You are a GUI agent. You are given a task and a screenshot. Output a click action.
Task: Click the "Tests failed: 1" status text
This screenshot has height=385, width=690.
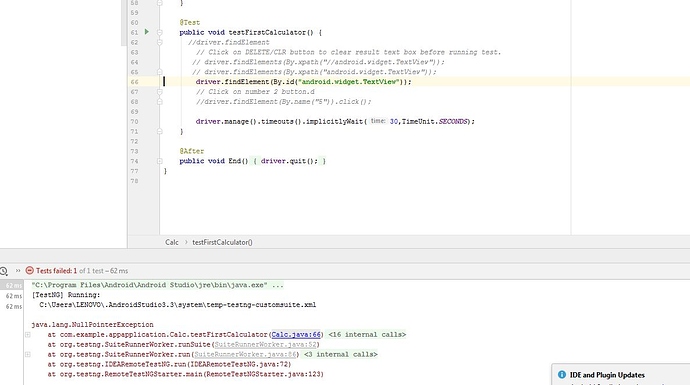coord(56,271)
